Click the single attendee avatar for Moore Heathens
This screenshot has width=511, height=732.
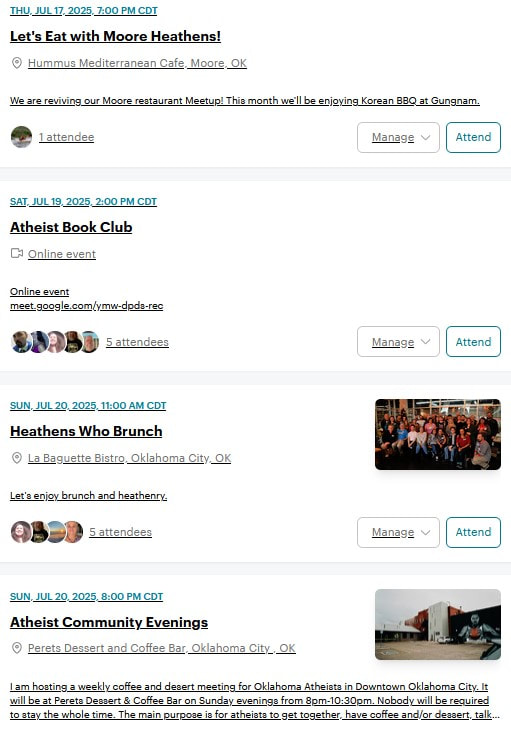point(21,137)
